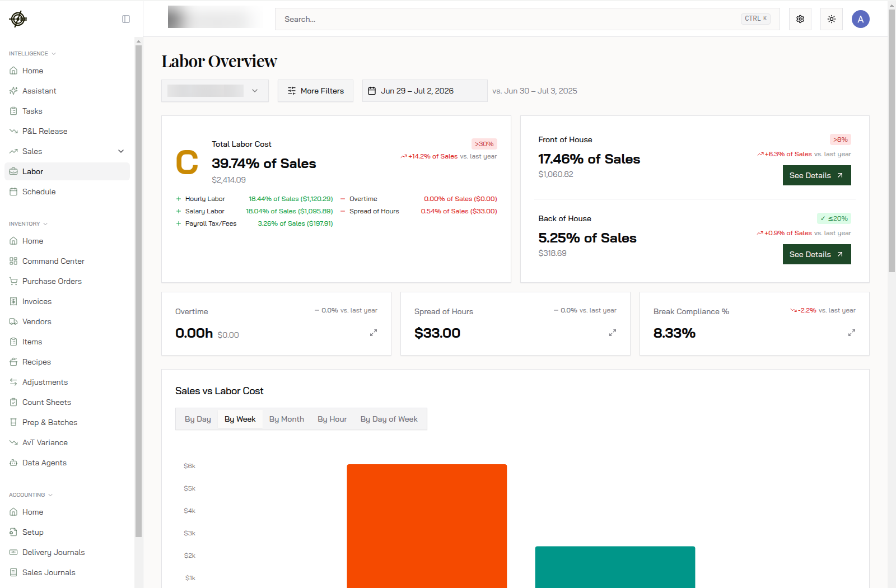Open More Filters button
Image resolution: width=896 pixels, height=588 pixels.
tap(315, 91)
